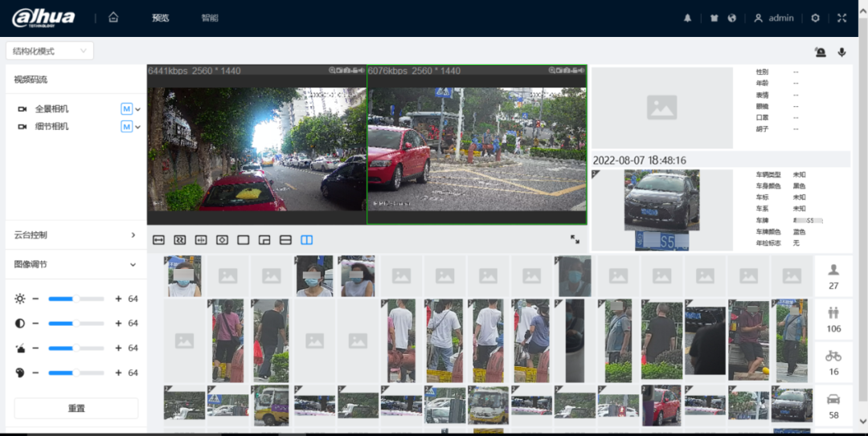Click the microphone voice talk icon
Screen dimensions: 868x436
(x=841, y=52)
